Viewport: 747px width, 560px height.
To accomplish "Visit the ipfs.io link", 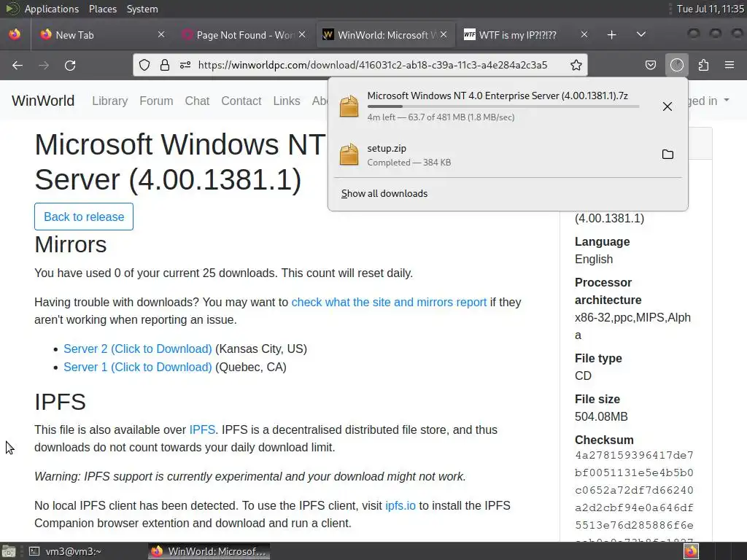I will click(x=400, y=506).
